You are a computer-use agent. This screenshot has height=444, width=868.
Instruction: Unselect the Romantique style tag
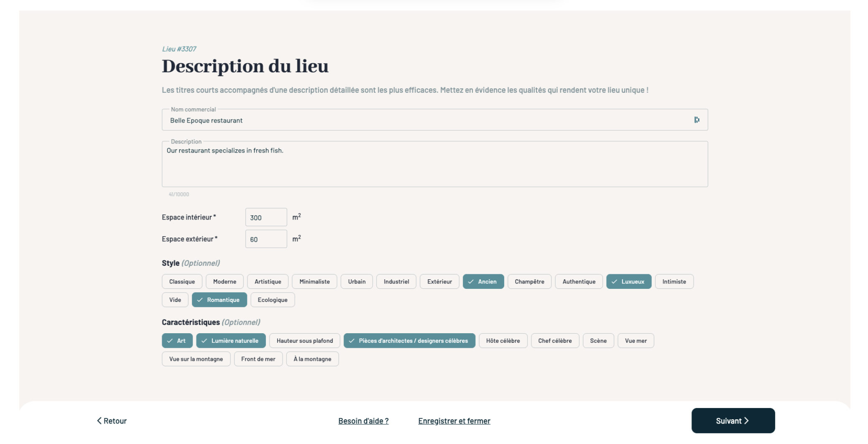coord(219,300)
